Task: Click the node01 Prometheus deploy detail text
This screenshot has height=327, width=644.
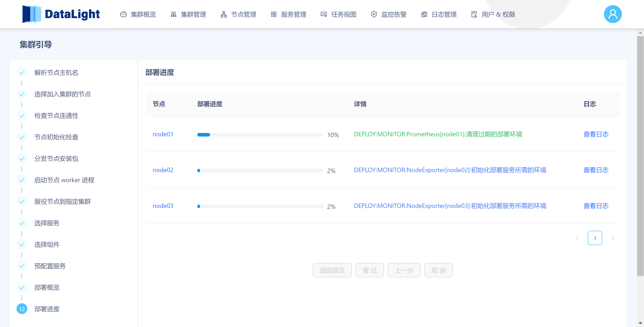Action: (438, 134)
